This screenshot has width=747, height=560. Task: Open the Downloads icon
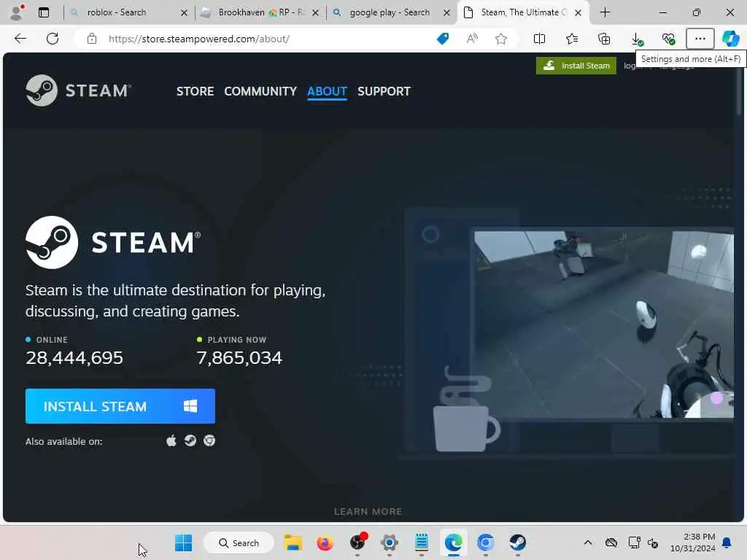coord(636,39)
